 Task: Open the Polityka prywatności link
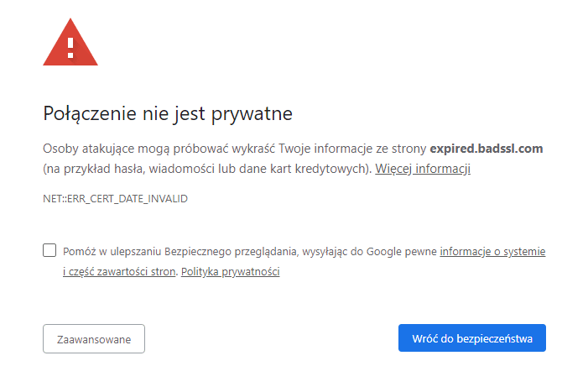point(230,272)
